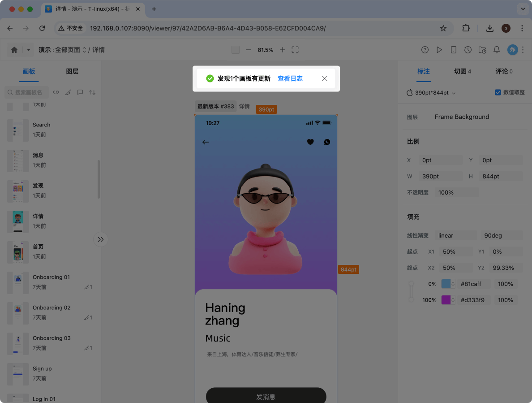
Task: Click the code filter icon
Action: pyautogui.click(x=56, y=92)
